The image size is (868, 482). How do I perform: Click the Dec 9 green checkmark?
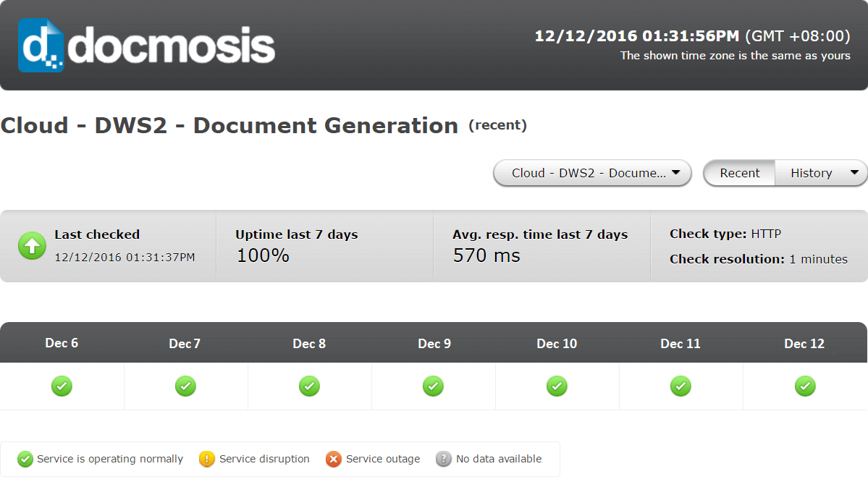pos(434,386)
